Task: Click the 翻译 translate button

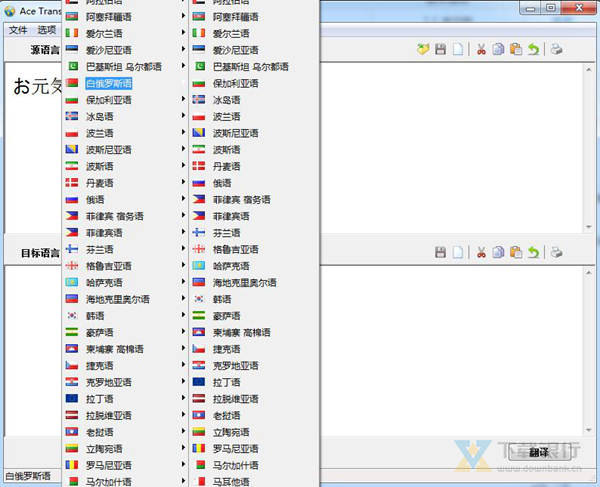Action: tap(539, 453)
